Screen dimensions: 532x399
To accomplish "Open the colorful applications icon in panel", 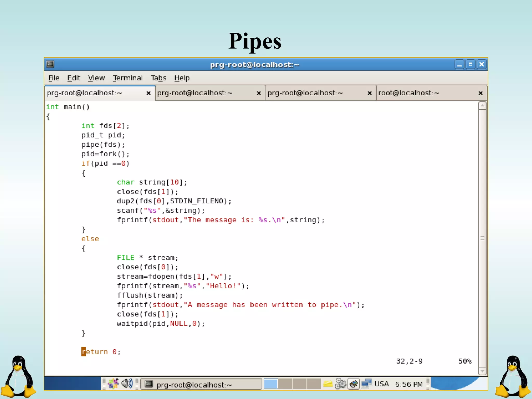I will pos(113,383).
